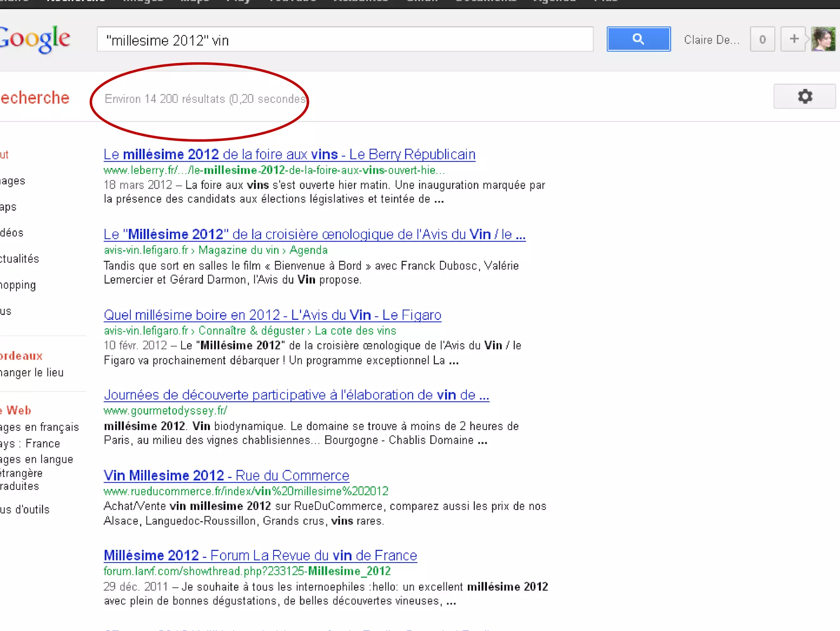Click Changer le lieu link

[32, 373]
